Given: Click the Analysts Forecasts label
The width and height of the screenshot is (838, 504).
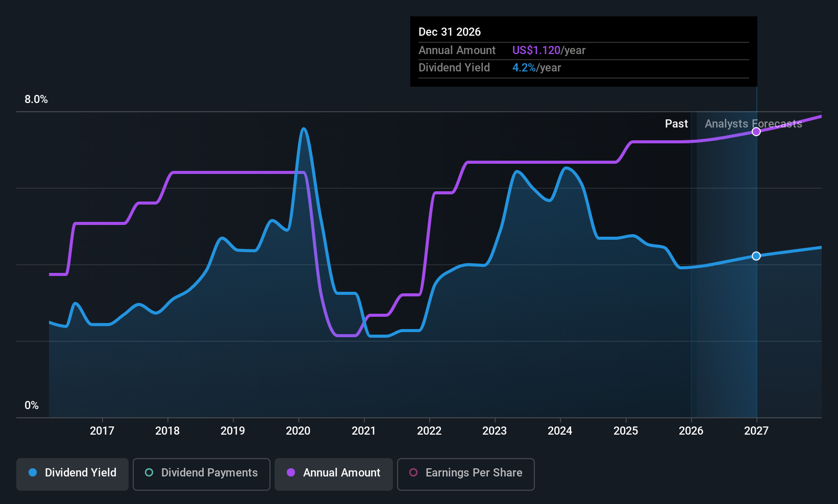Looking at the screenshot, I should 753,123.
